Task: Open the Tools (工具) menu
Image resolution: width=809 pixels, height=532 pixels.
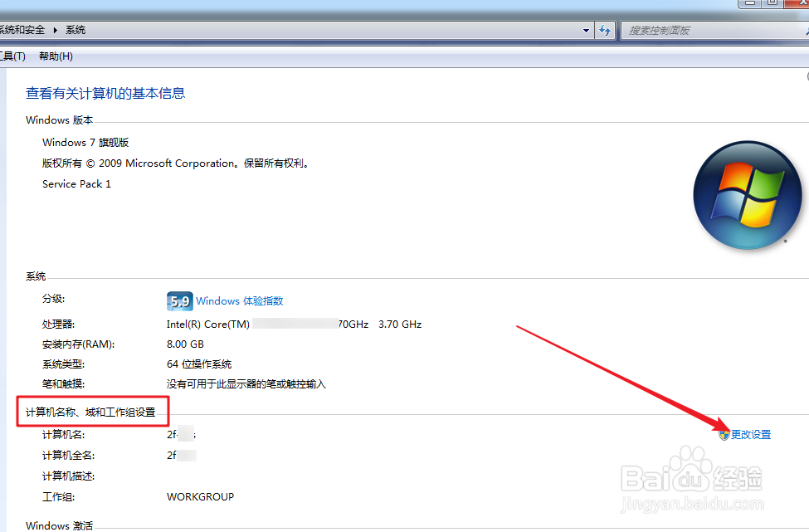Action: pyautogui.click(x=12, y=56)
